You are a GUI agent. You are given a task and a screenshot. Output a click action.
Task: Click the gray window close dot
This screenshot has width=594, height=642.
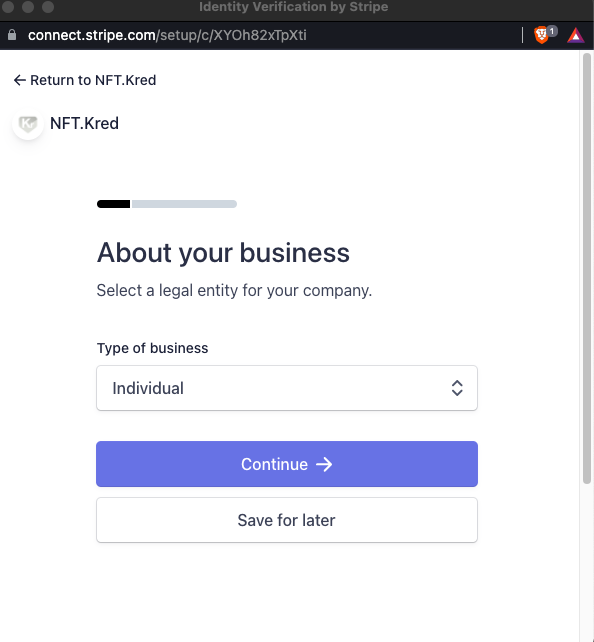(8, 7)
